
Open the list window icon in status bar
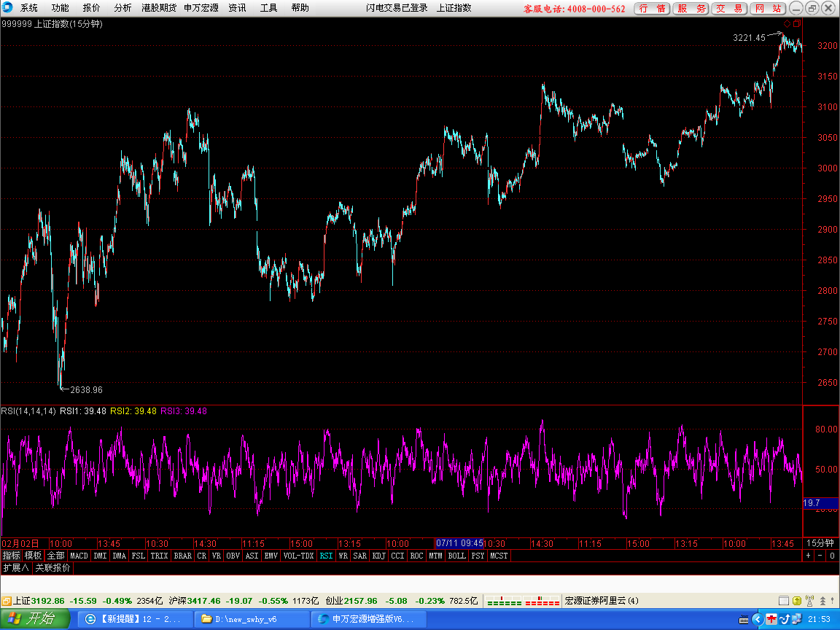783,601
